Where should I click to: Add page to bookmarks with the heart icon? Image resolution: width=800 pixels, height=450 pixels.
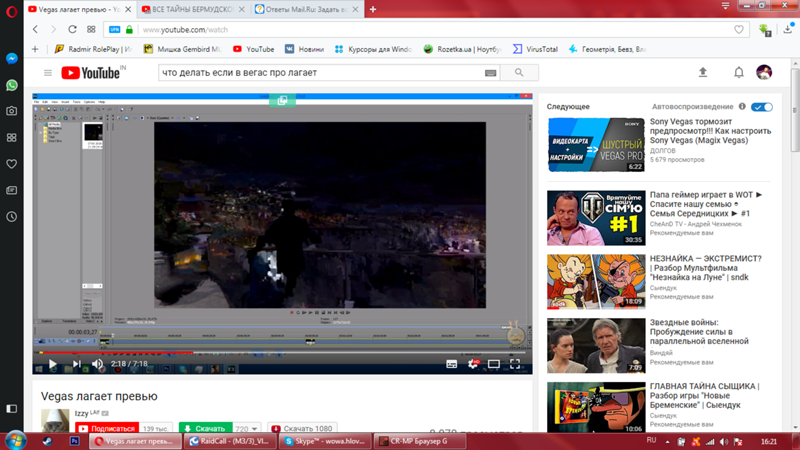[x=739, y=30]
